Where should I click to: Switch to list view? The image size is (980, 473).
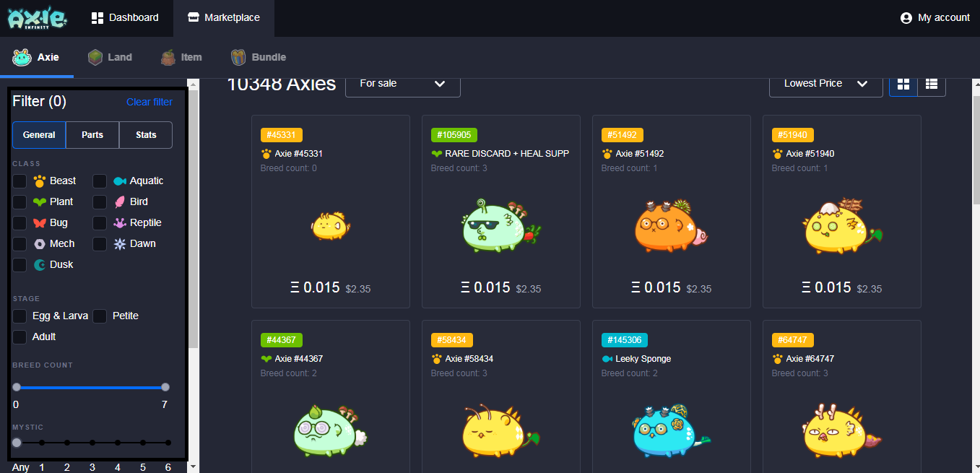tap(932, 84)
